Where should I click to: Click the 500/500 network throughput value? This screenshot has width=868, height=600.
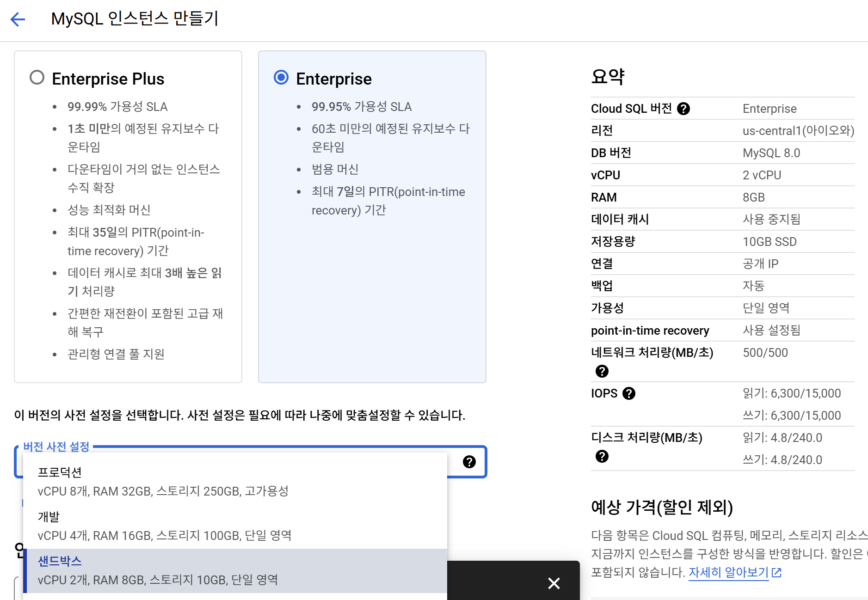(x=765, y=353)
